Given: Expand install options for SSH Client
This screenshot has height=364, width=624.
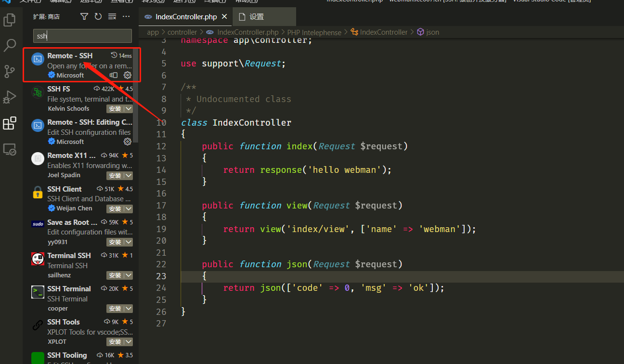Looking at the screenshot, I should point(129,209).
